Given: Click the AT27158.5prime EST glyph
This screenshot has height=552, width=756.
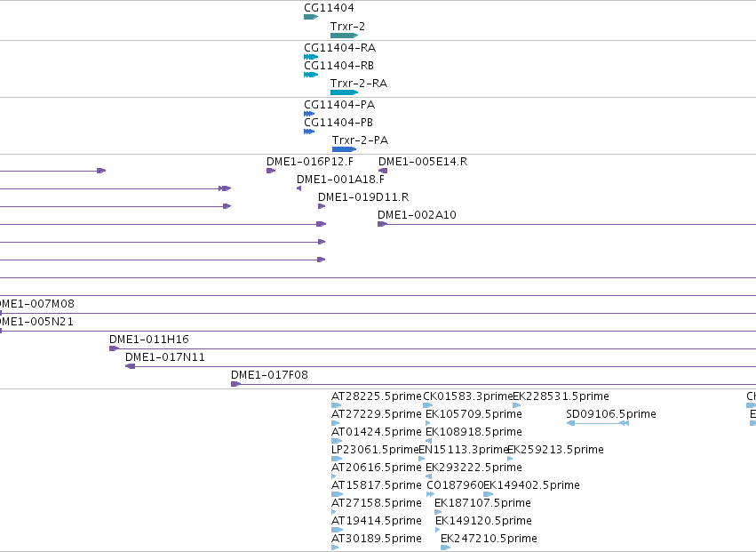Looking at the screenshot, I should (334, 512).
